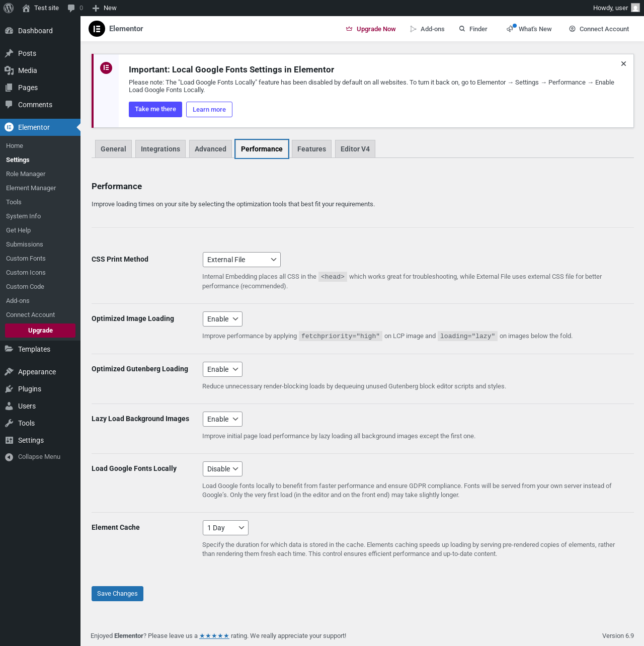Viewport: 644px width, 646px height.
Task: Click the Learn more button
Action: click(x=209, y=109)
